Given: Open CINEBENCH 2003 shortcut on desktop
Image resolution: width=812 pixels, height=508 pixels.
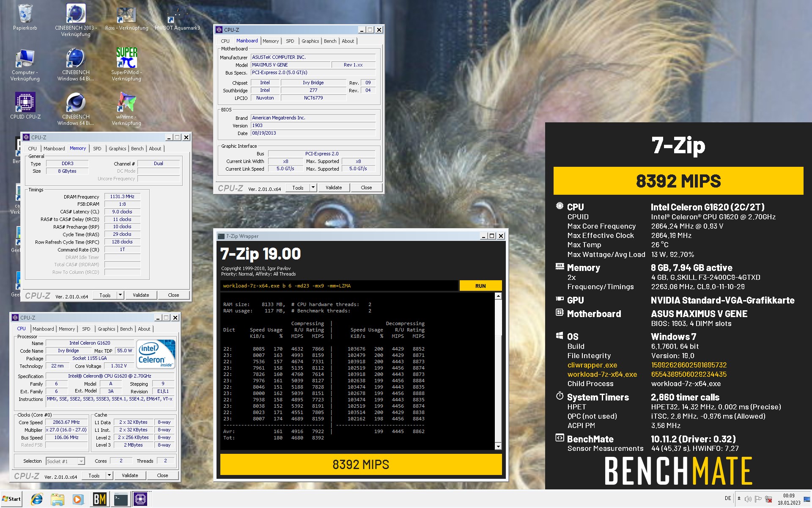Looking at the screenshot, I should (x=76, y=20).
